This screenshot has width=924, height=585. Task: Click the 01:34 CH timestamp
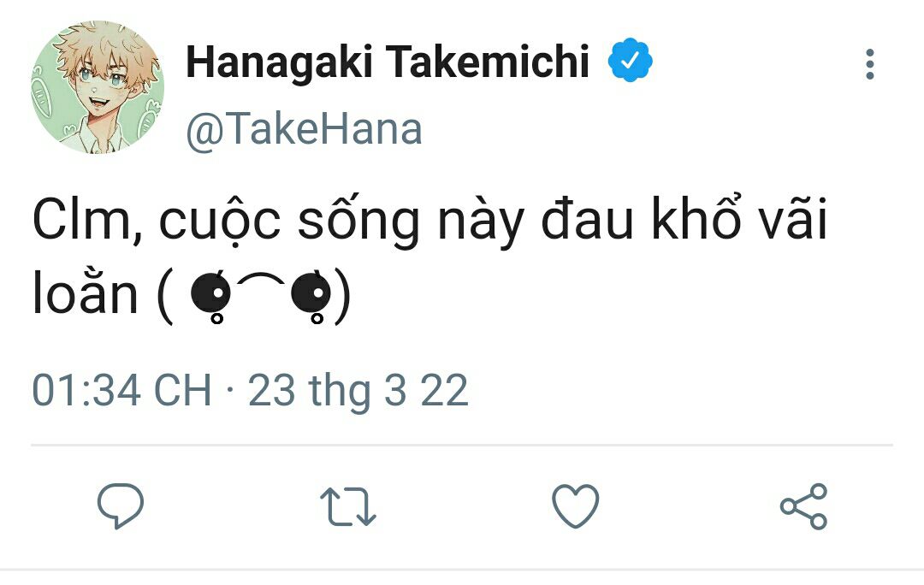pos(121,391)
